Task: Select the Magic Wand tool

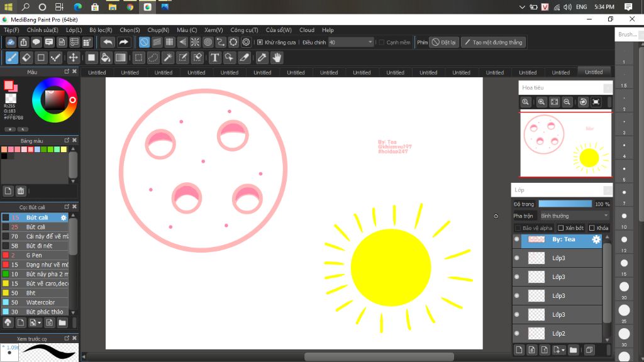Action: point(168,58)
